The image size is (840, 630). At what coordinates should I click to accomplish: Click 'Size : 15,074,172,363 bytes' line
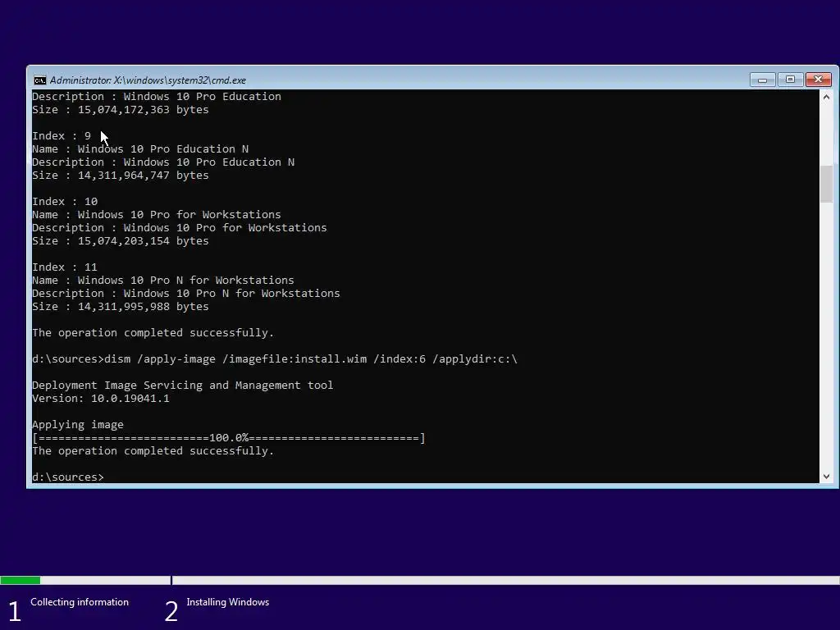click(x=121, y=110)
